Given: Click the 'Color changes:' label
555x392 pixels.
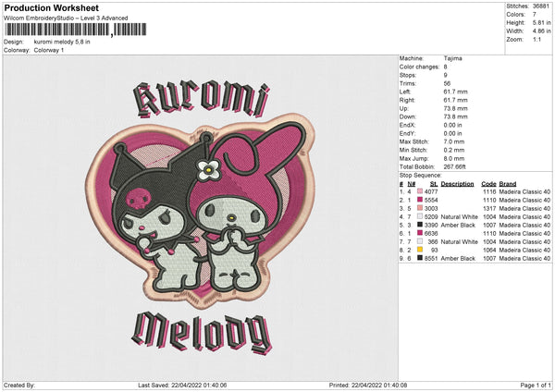Looking at the screenshot, I should (419, 67).
